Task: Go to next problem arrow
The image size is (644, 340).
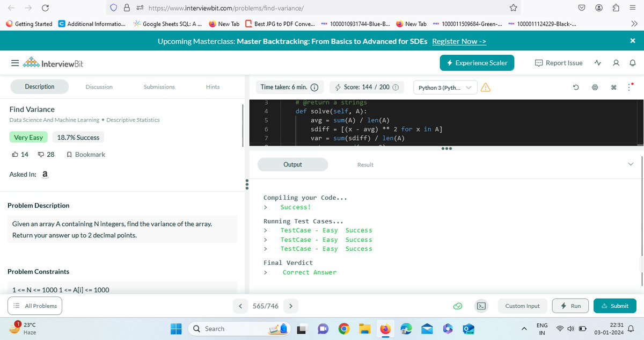Action: [x=290, y=306]
